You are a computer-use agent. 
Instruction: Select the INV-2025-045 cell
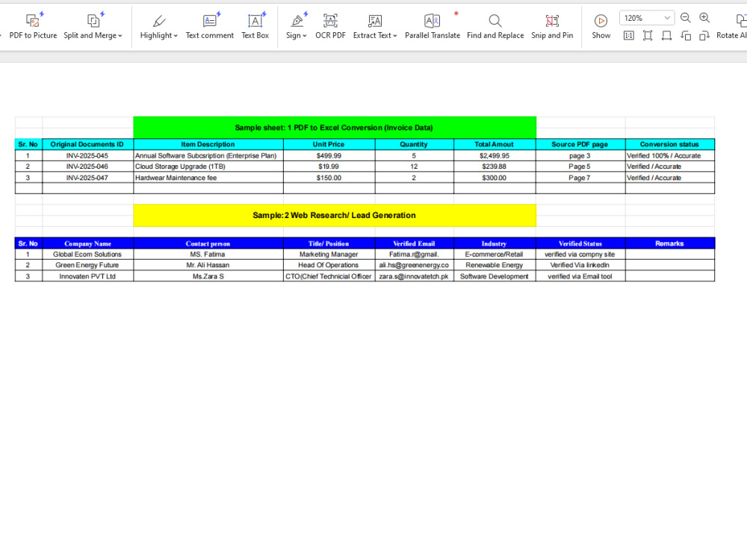click(x=87, y=156)
